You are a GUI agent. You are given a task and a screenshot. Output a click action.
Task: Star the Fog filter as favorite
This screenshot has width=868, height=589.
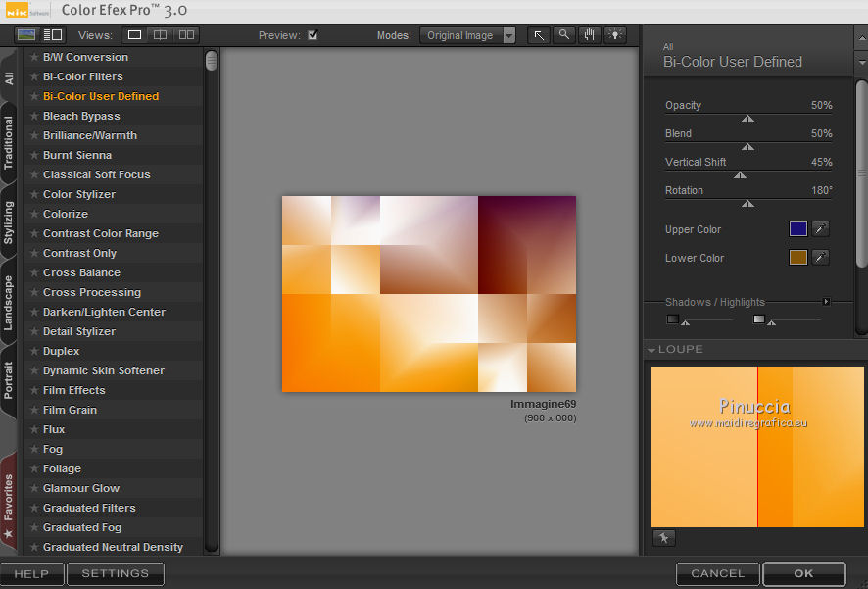click(34, 449)
